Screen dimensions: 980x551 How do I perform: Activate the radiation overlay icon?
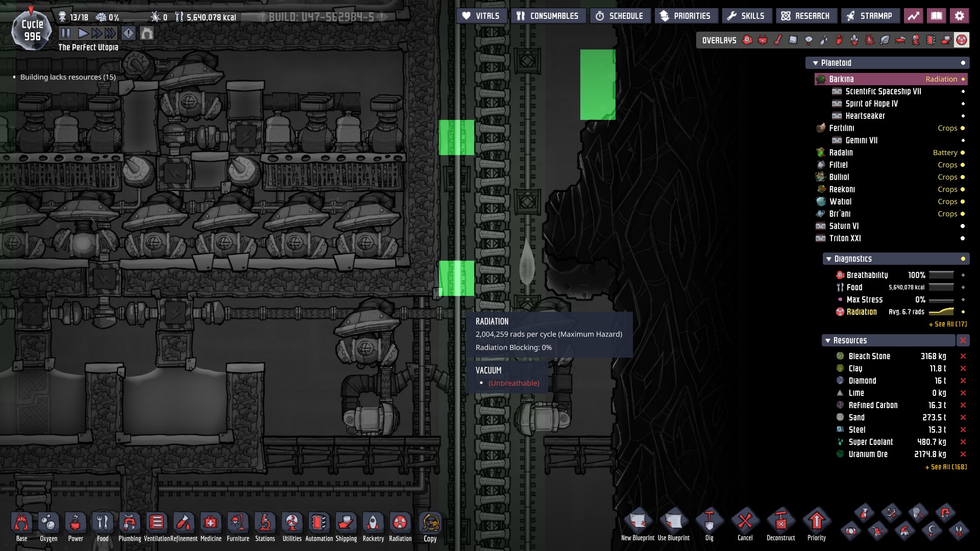(962, 40)
